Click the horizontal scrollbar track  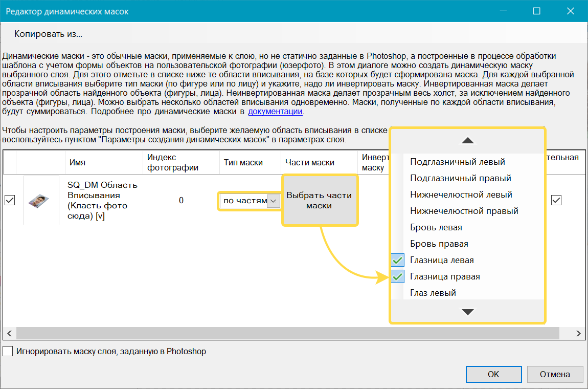205,333
